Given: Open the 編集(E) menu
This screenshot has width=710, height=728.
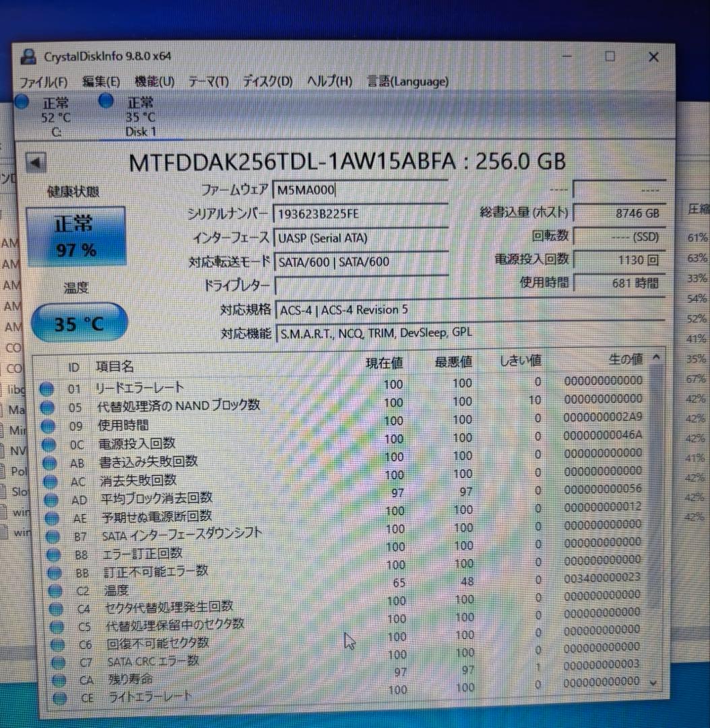Looking at the screenshot, I should [x=100, y=82].
